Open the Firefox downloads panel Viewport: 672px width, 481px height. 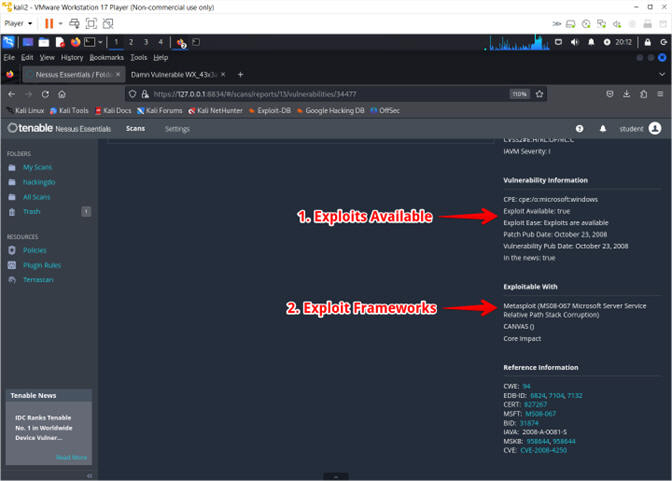coord(627,94)
